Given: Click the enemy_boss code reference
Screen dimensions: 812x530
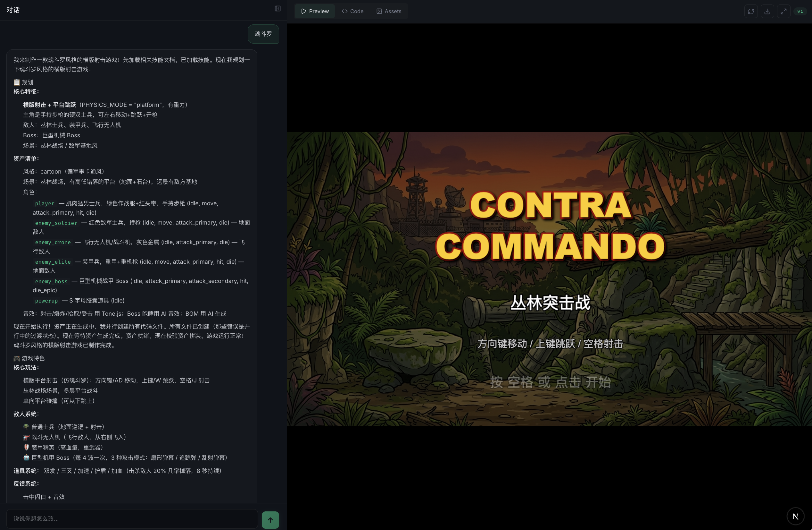Looking at the screenshot, I should pos(51,281).
